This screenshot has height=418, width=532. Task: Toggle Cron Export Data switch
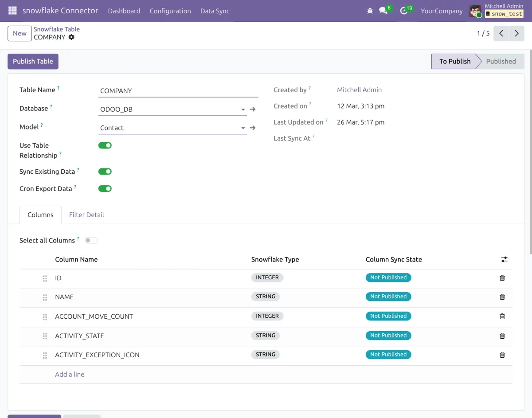click(x=105, y=189)
